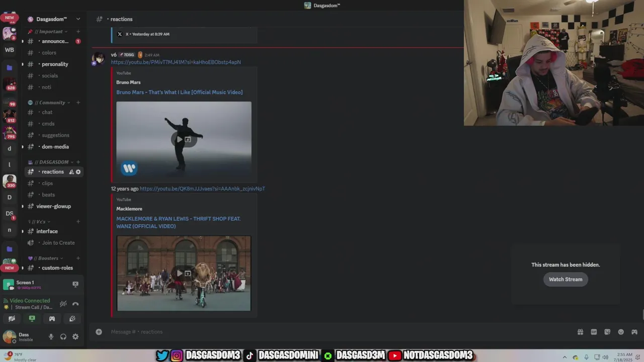This screenshot has width=644, height=362.
Task: Open Windows notification bell in the taskbar
Action: 636,357
